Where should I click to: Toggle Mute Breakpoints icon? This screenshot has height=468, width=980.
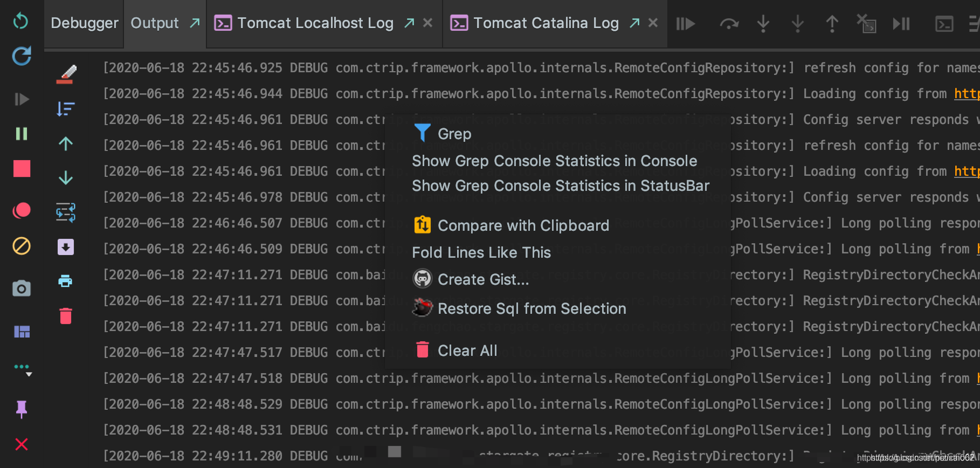coord(22,246)
